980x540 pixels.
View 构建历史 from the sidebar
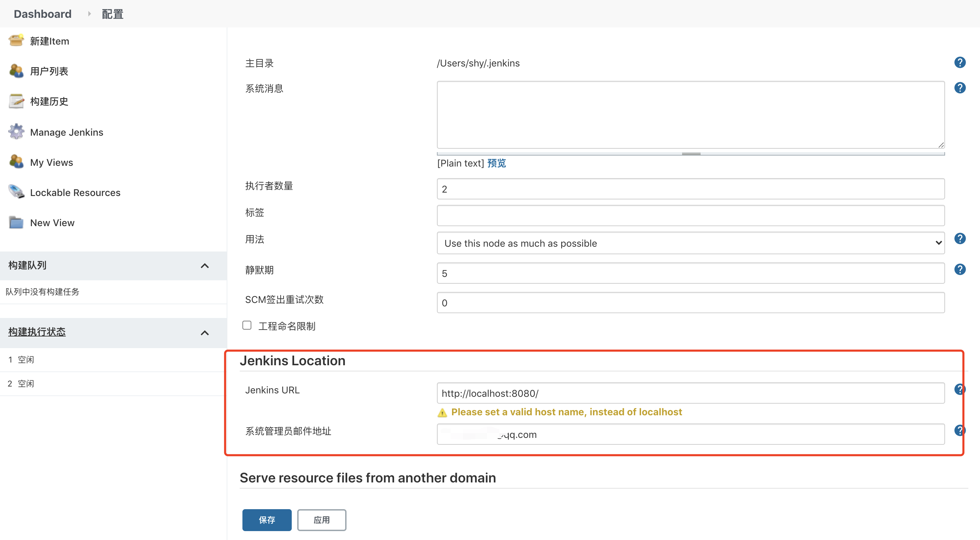click(x=49, y=101)
